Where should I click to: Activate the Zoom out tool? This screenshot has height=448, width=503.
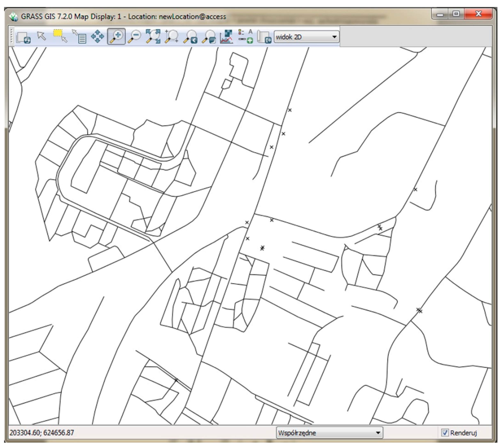point(135,37)
